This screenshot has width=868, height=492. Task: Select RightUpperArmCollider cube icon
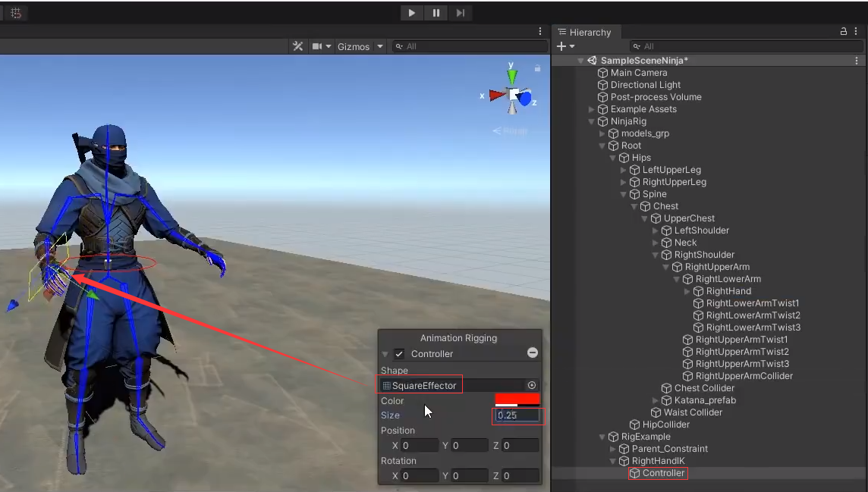pos(688,377)
